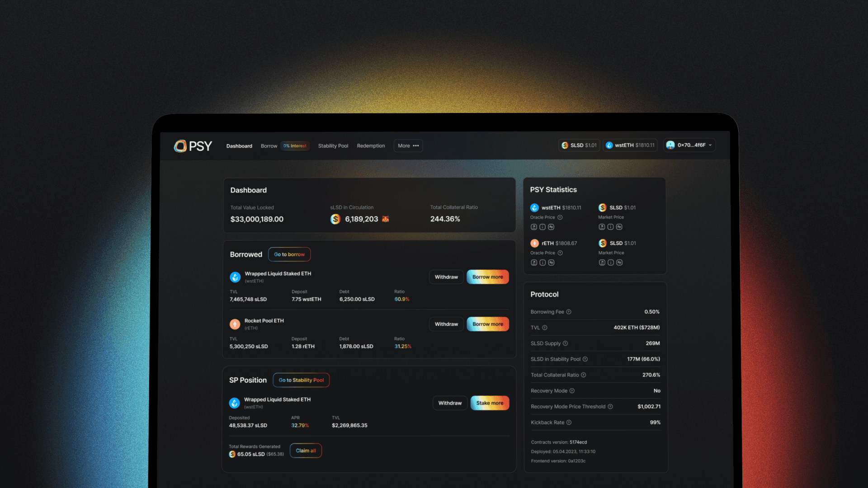The width and height of the screenshot is (868, 488).
Task: Click the SLSD market price icon
Action: 603,207
